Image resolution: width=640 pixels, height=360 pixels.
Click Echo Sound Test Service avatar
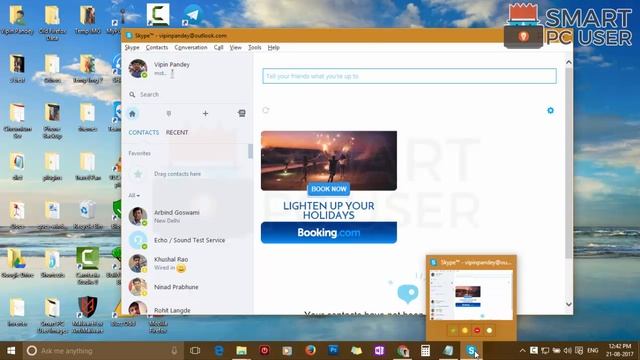click(138, 240)
